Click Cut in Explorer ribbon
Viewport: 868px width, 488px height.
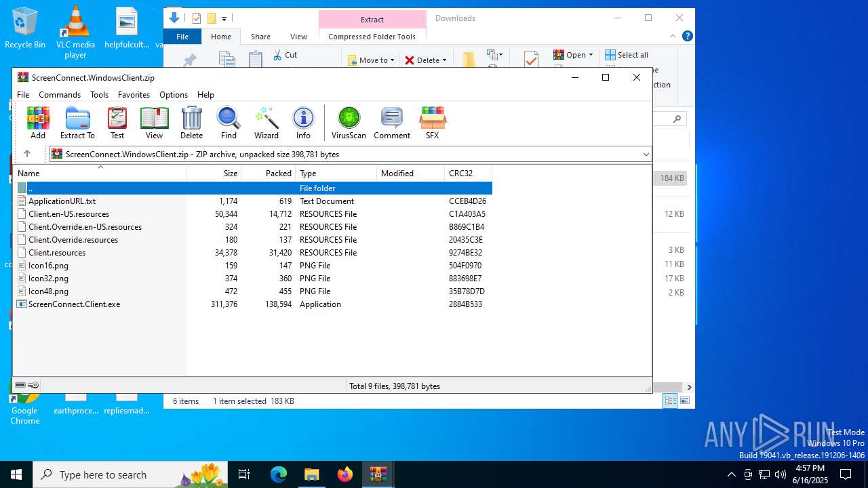(x=285, y=55)
